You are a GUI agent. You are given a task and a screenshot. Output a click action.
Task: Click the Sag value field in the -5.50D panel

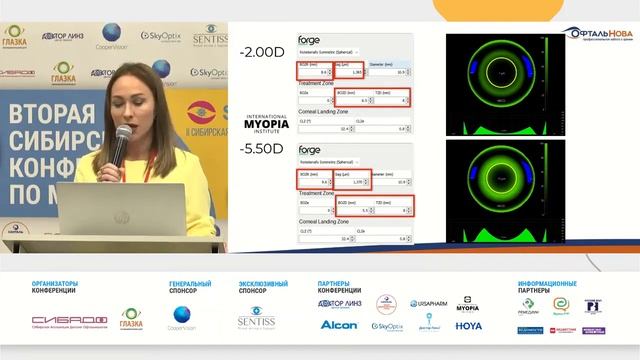350,182
